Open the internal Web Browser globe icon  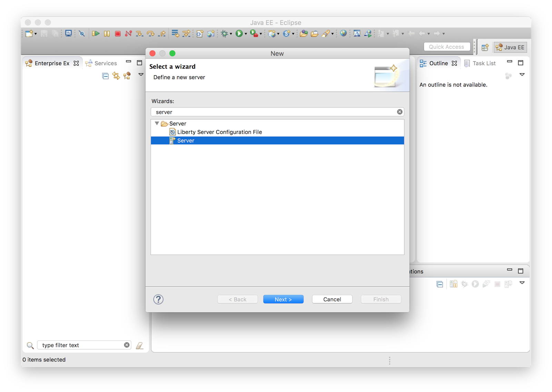pos(343,33)
